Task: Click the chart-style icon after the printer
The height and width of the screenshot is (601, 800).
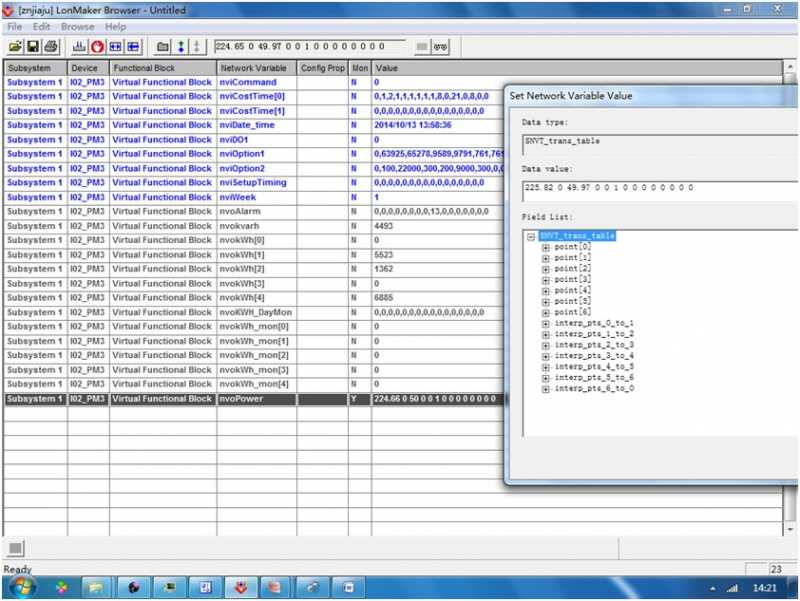Action: [x=79, y=47]
